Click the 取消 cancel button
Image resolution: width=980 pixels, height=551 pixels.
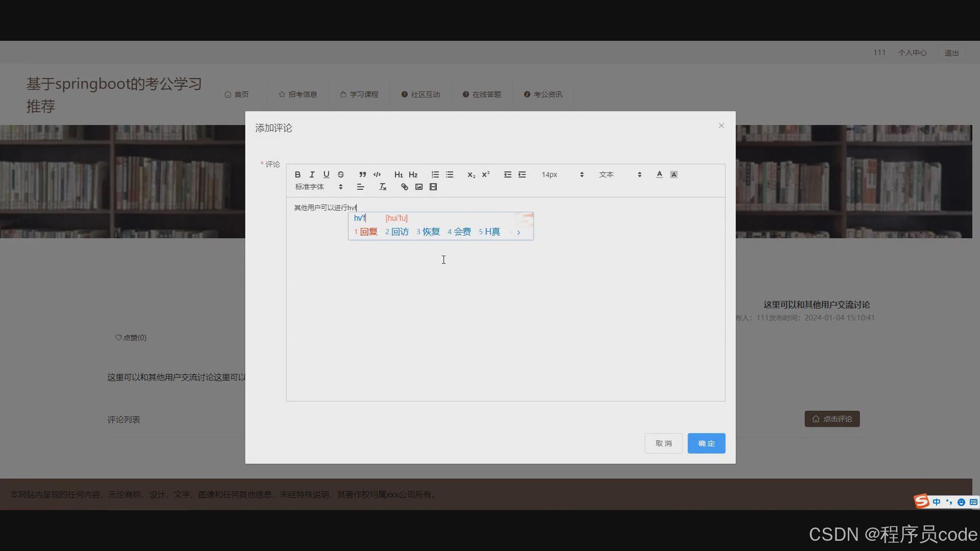point(663,443)
